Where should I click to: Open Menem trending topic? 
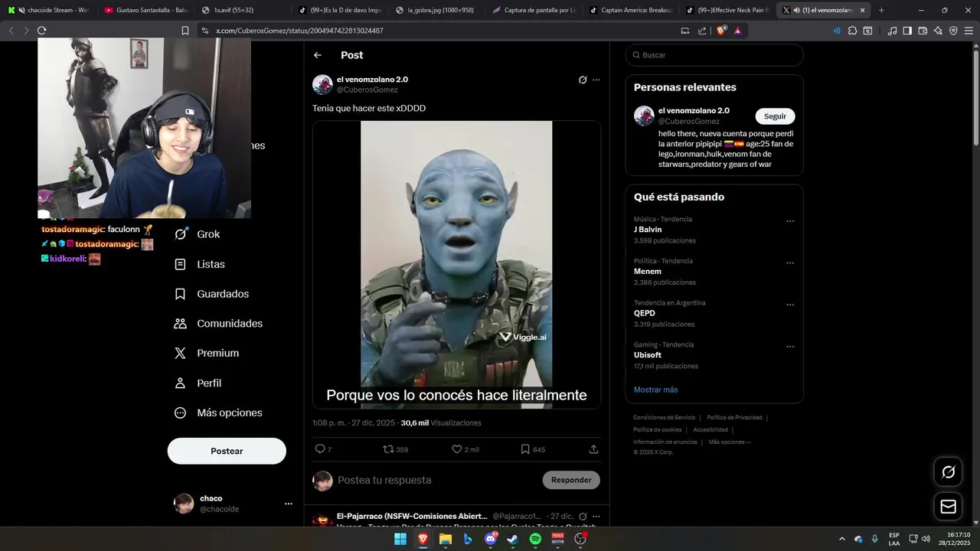[x=648, y=272]
